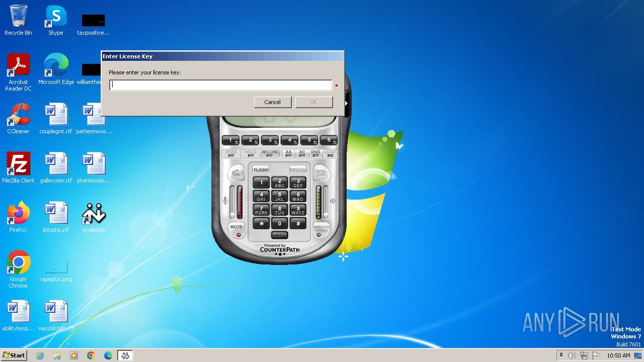The height and width of the screenshot is (362, 644).
Task: Select line 3 button on softphone
Action: coord(270,140)
